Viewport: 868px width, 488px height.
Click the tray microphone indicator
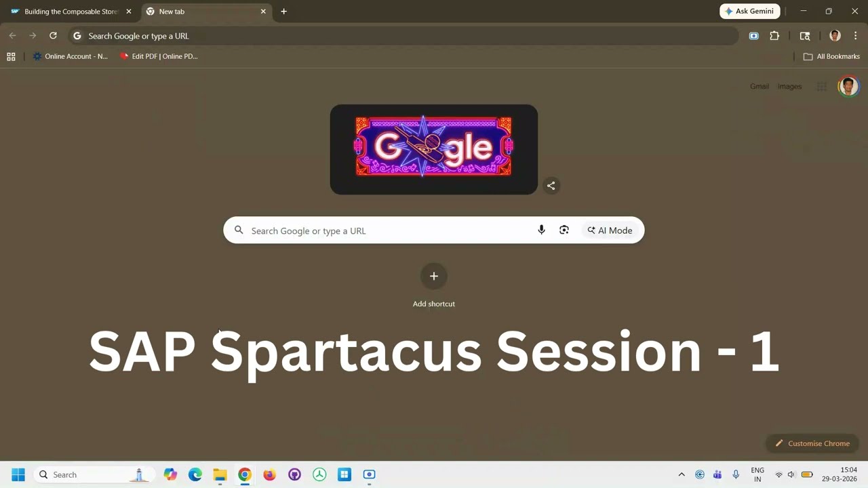pos(736,474)
